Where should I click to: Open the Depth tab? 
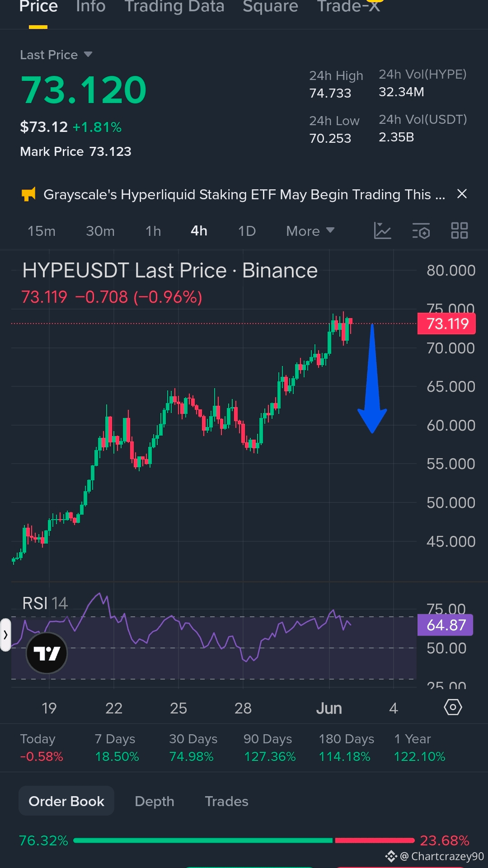tap(155, 801)
